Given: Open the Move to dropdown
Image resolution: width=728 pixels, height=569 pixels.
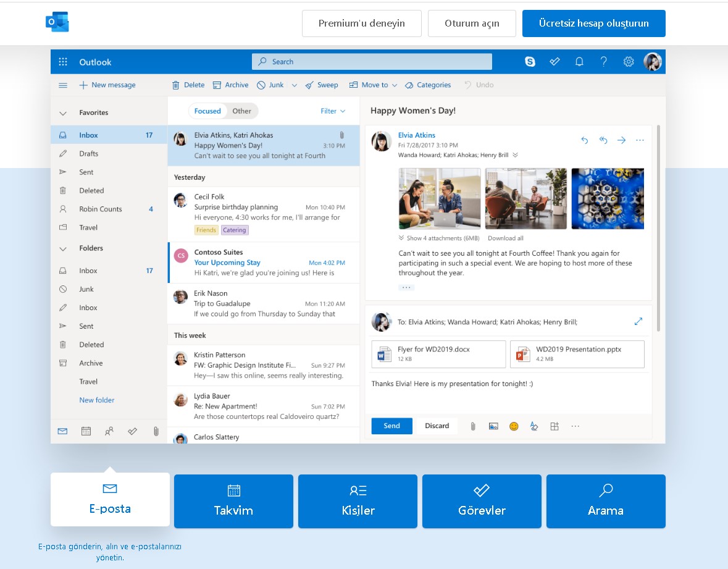Looking at the screenshot, I should (374, 85).
